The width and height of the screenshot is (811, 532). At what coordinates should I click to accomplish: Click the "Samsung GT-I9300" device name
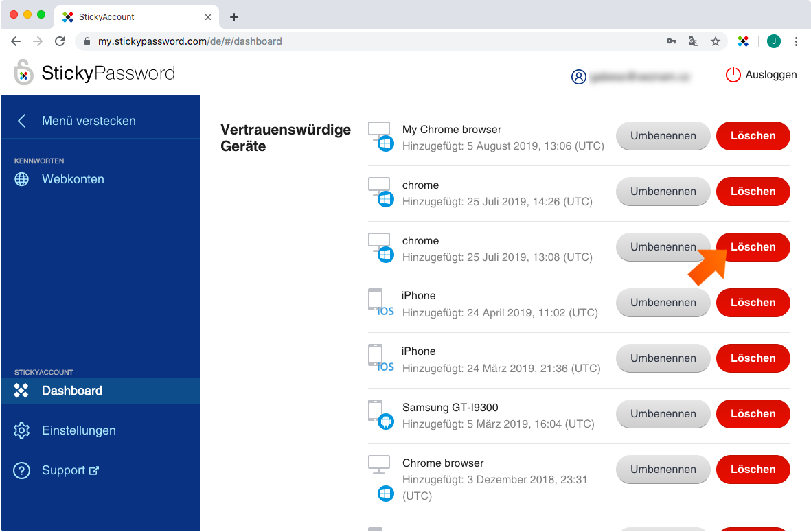tap(450, 407)
